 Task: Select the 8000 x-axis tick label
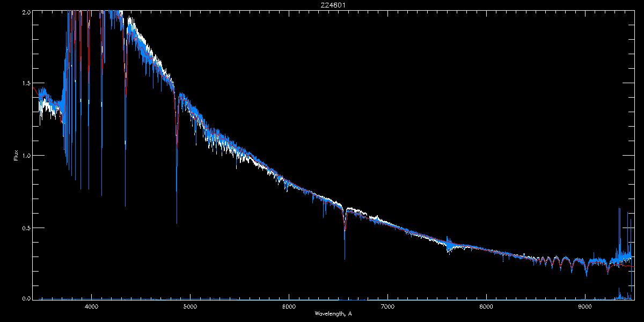point(486,306)
